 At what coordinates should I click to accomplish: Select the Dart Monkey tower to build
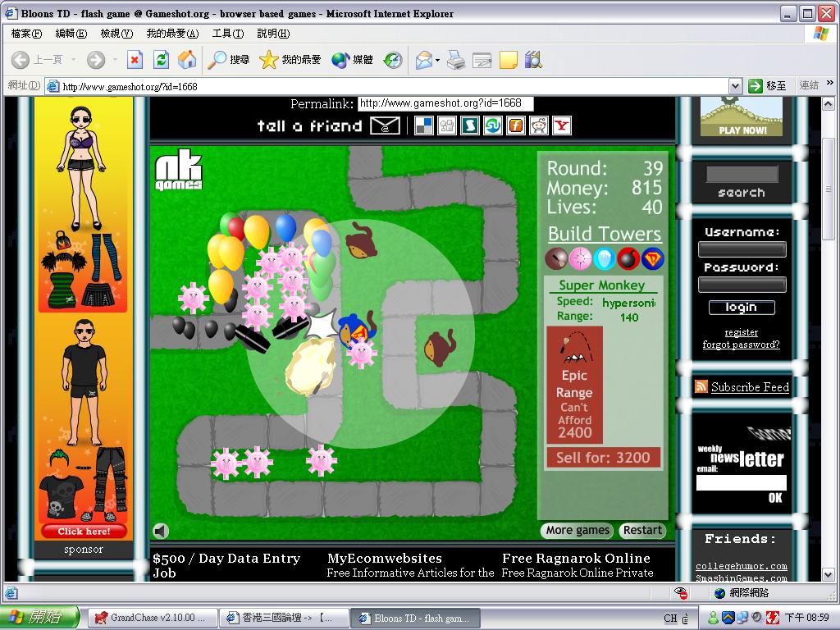coord(556,258)
